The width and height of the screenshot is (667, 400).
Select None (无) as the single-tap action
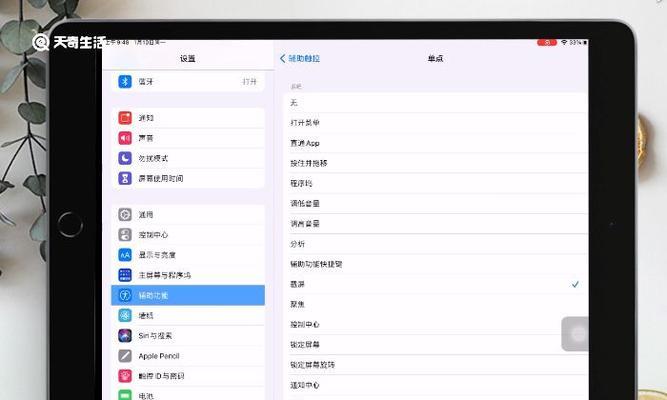(436, 103)
